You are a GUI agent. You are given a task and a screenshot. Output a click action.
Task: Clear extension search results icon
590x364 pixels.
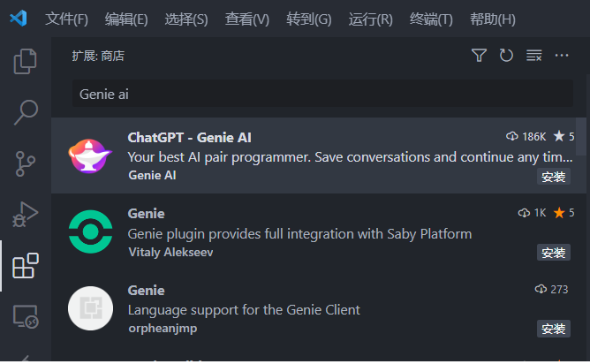pos(534,56)
